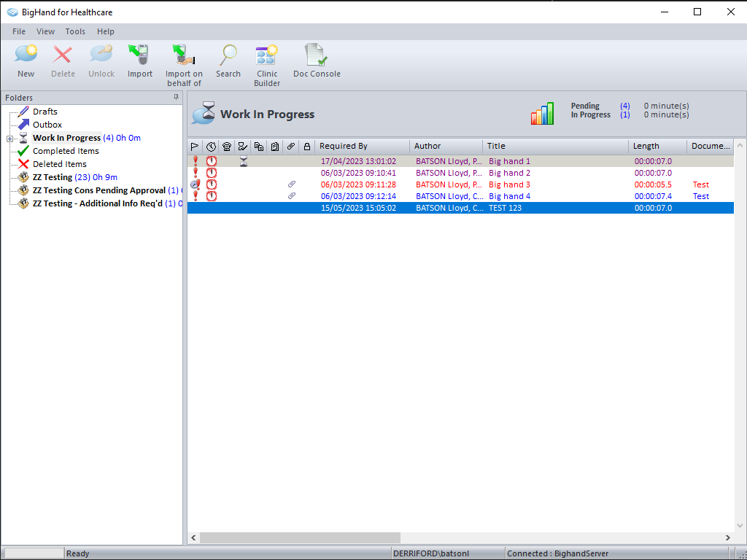747x560 pixels.
Task: Sort by the Document column header
Action: [711, 146]
